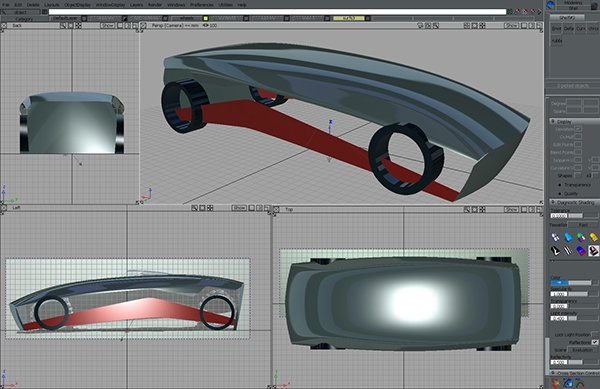This screenshot has height=389, width=600.
Task: Select the rainbow curvature shading icon
Action: (x=581, y=237)
